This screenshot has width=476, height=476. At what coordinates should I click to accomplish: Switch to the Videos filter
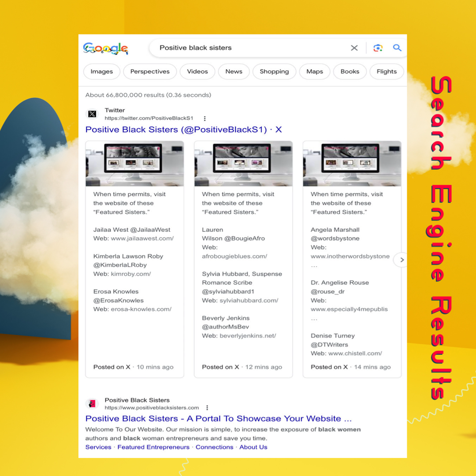tap(197, 72)
